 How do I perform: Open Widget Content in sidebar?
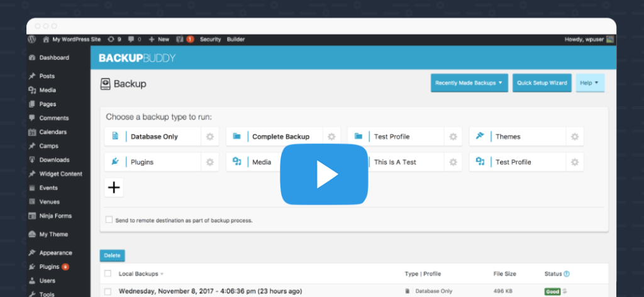(x=61, y=173)
